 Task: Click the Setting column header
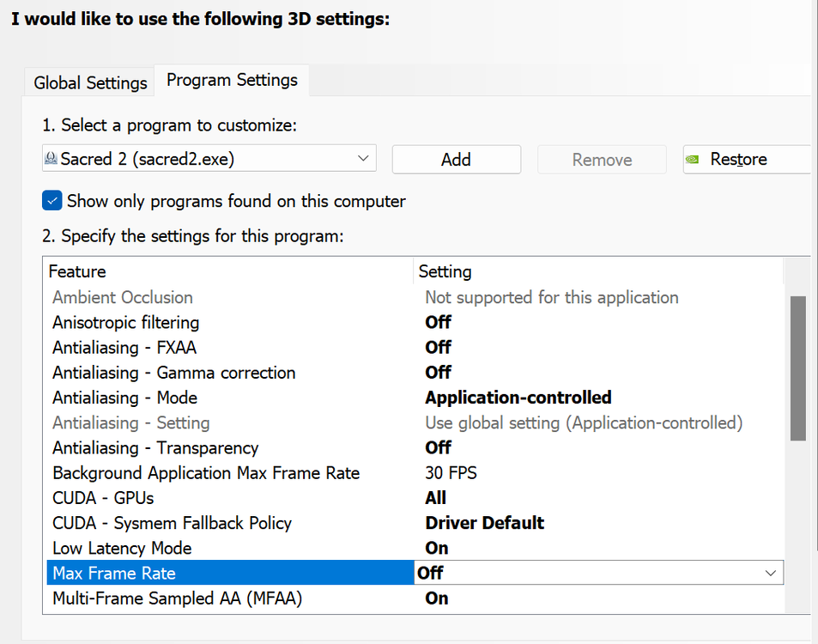599,271
